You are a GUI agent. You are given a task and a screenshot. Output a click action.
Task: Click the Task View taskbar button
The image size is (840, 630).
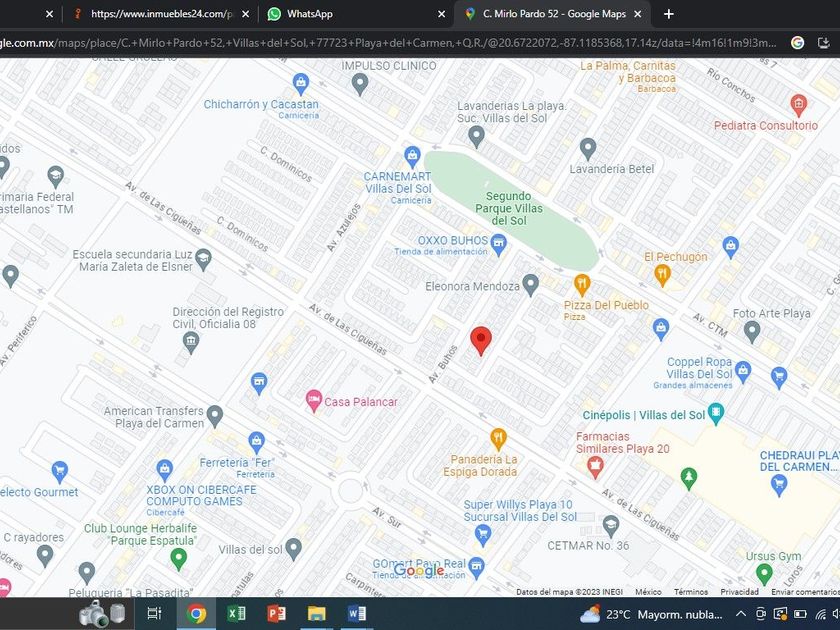(154, 613)
